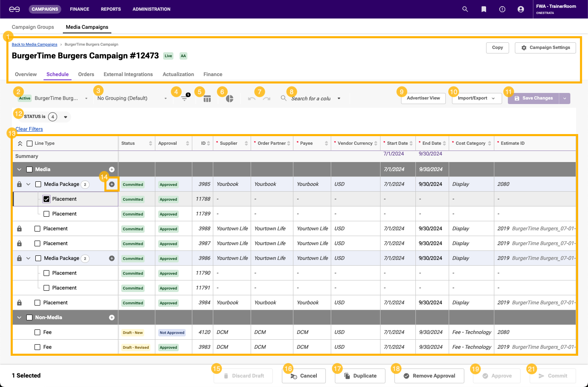Open the Reports menu in top navigation

pyautogui.click(x=111, y=9)
